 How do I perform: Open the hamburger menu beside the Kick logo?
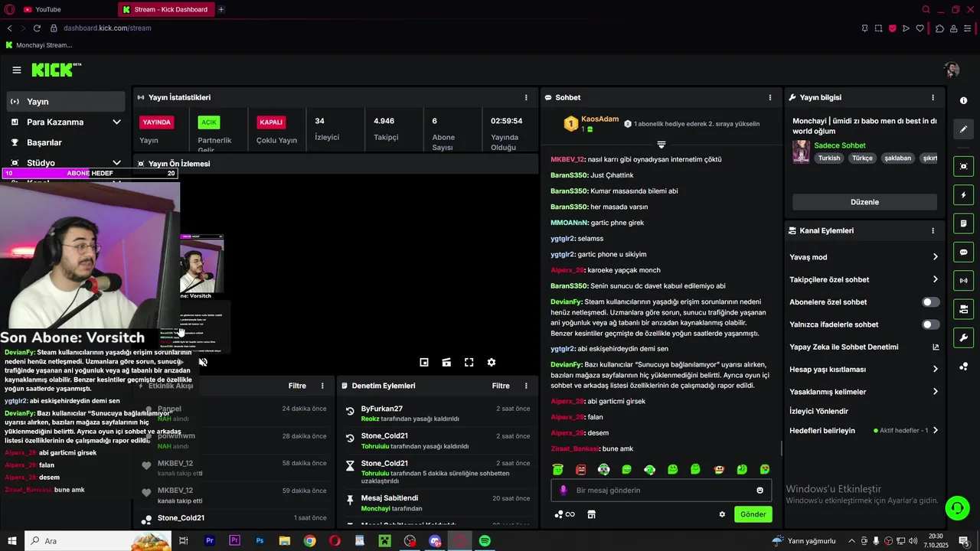tap(17, 70)
